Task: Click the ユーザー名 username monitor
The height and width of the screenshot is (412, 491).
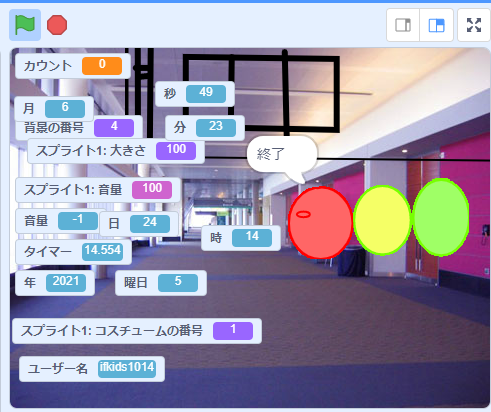Action: tap(92, 369)
